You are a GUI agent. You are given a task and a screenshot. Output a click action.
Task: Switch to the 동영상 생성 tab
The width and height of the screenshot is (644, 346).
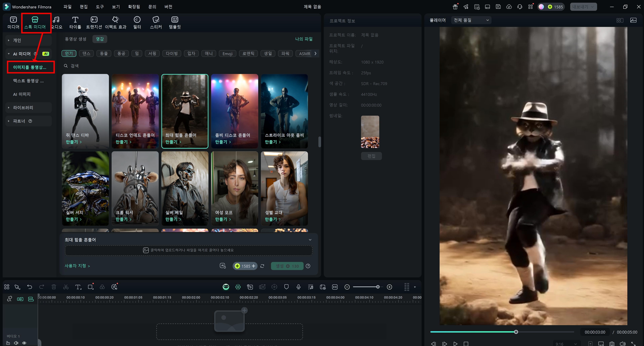pyautogui.click(x=75, y=39)
